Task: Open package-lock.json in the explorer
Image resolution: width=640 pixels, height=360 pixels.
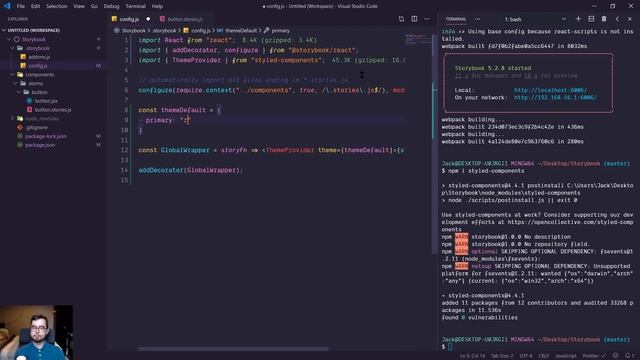Action: [45, 136]
